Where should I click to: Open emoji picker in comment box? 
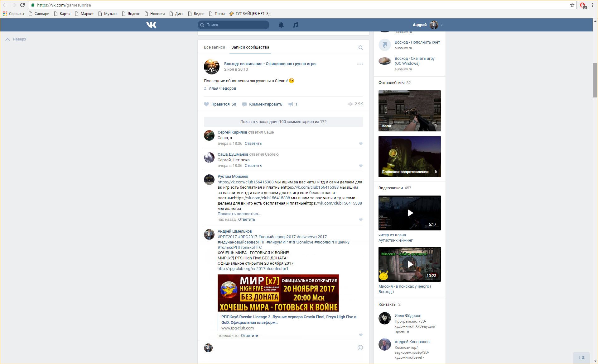tap(360, 347)
